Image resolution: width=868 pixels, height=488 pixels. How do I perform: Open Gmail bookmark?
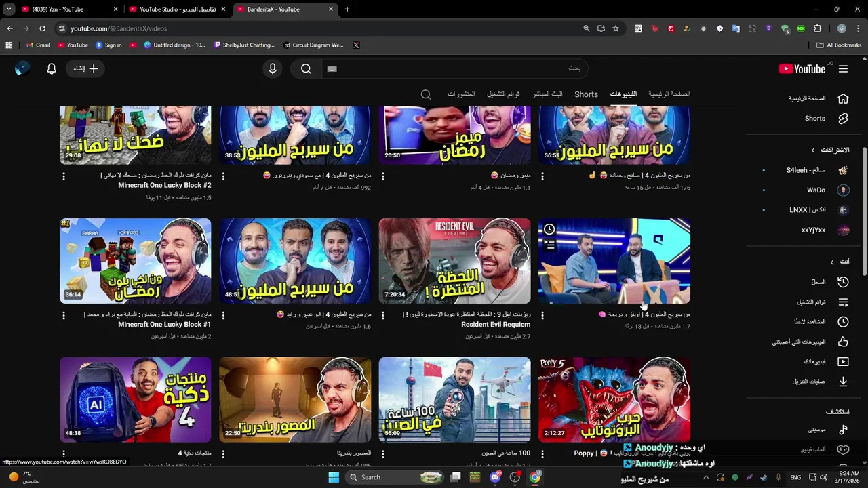[x=38, y=45]
